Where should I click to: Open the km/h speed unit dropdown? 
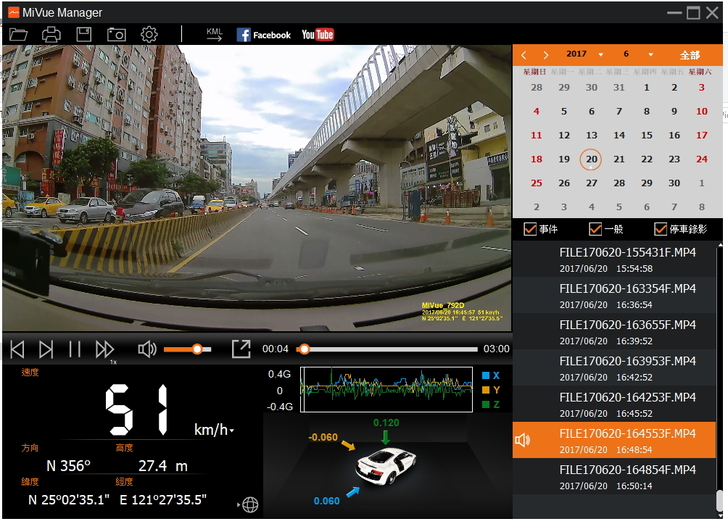[x=232, y=431]
